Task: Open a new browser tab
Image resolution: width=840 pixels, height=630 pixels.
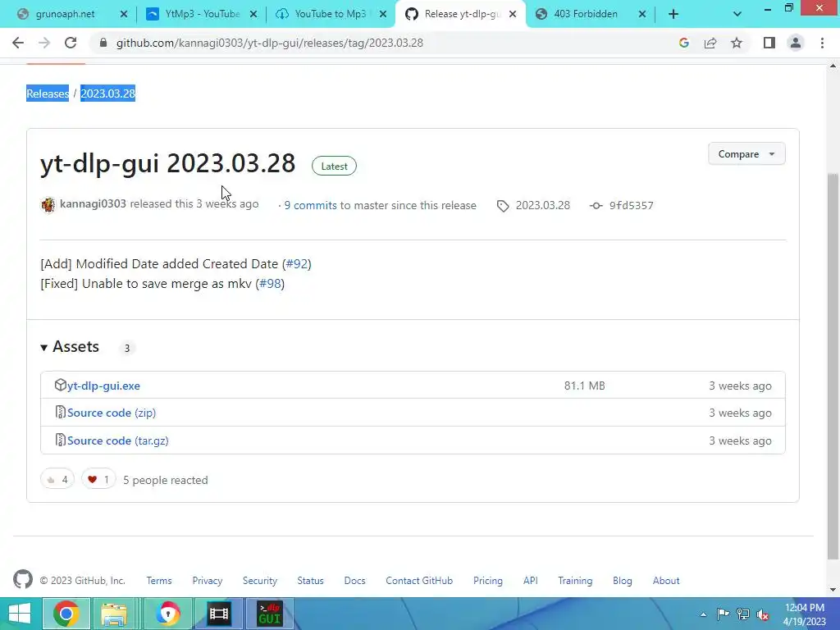Action: tap(673, 15)
